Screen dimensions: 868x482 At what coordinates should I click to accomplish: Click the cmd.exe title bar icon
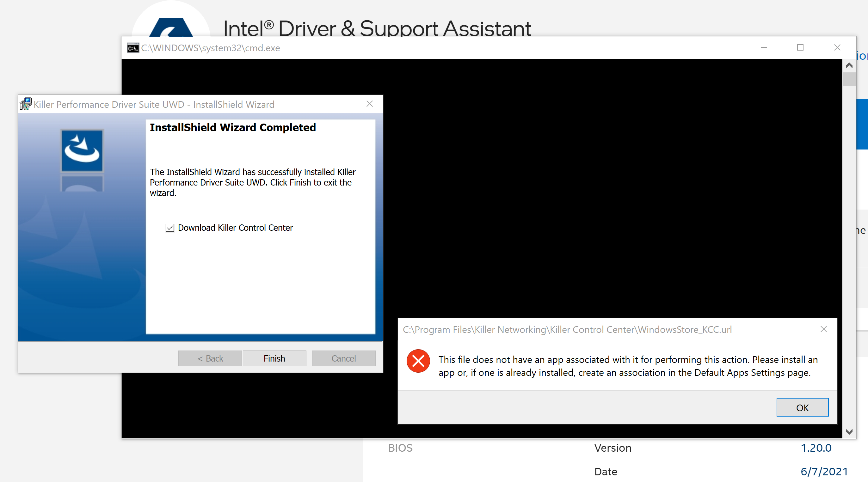click(x=132, y=48)
